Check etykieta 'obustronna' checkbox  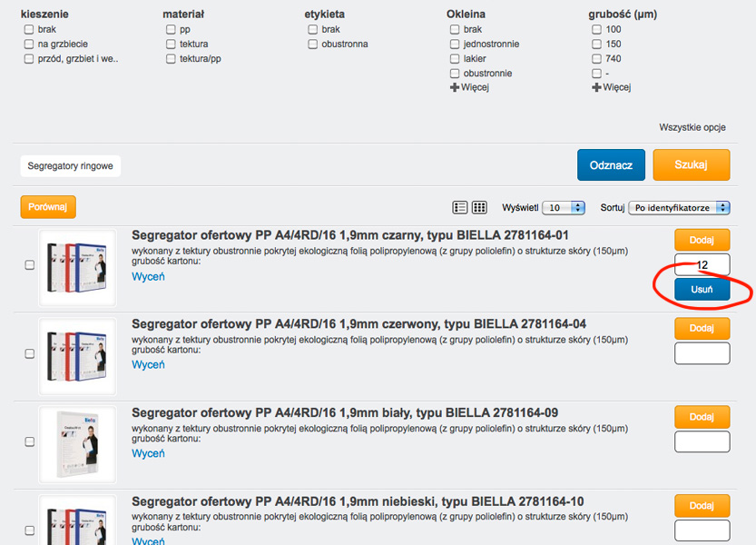point(312,45)
